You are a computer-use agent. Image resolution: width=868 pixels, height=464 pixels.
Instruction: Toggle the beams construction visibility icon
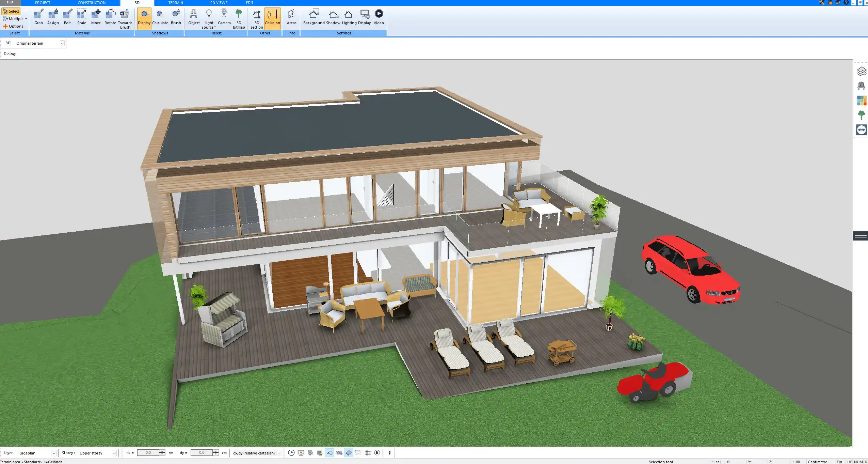point(339,453)
